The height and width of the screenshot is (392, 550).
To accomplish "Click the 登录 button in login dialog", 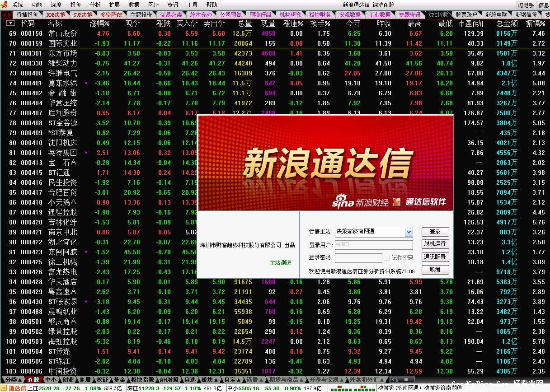I will point(435,232).
